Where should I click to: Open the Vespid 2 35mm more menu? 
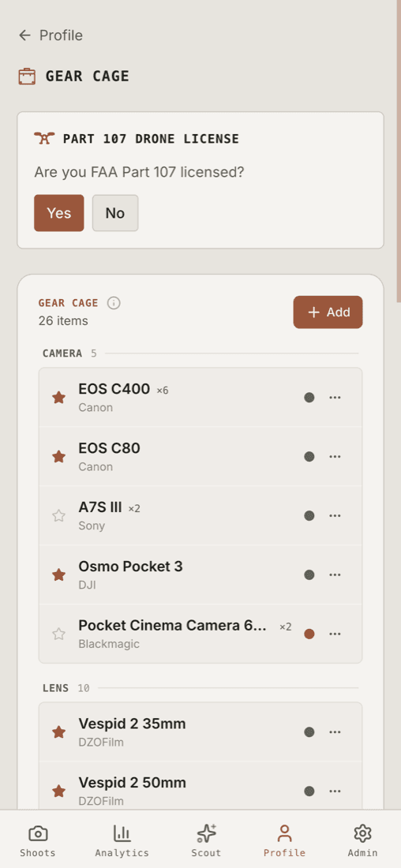[x=335, y=731]
